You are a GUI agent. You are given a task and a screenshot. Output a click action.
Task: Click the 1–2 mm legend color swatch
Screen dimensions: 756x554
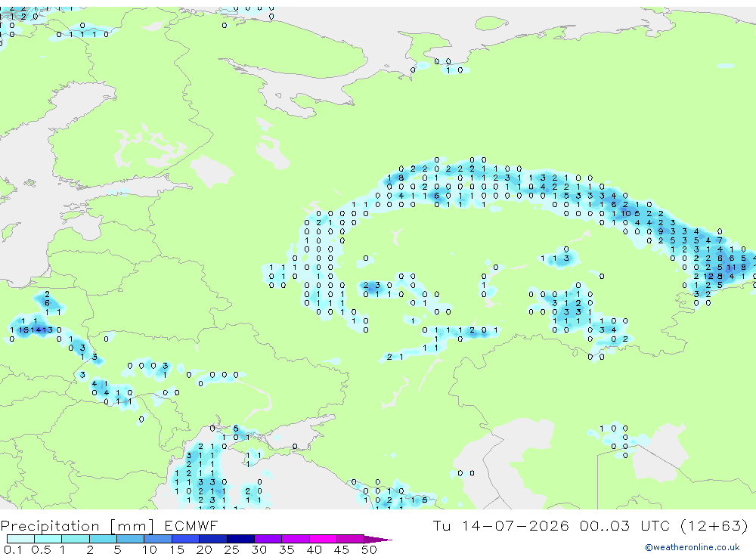(76, 539)
